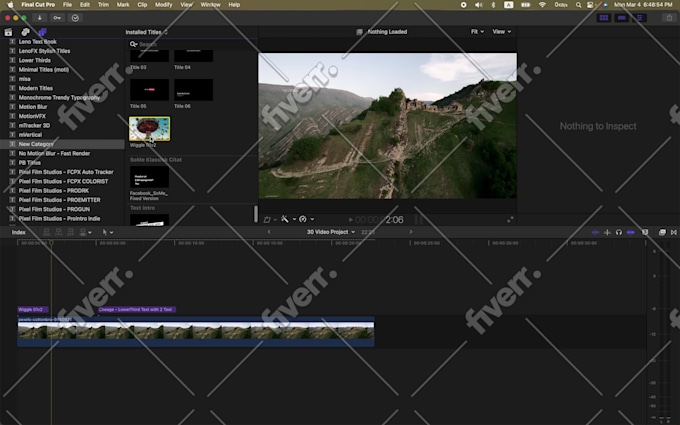Open the 30 Video Project dropdown
Screen dimensions: 680x425
point(331,232)
